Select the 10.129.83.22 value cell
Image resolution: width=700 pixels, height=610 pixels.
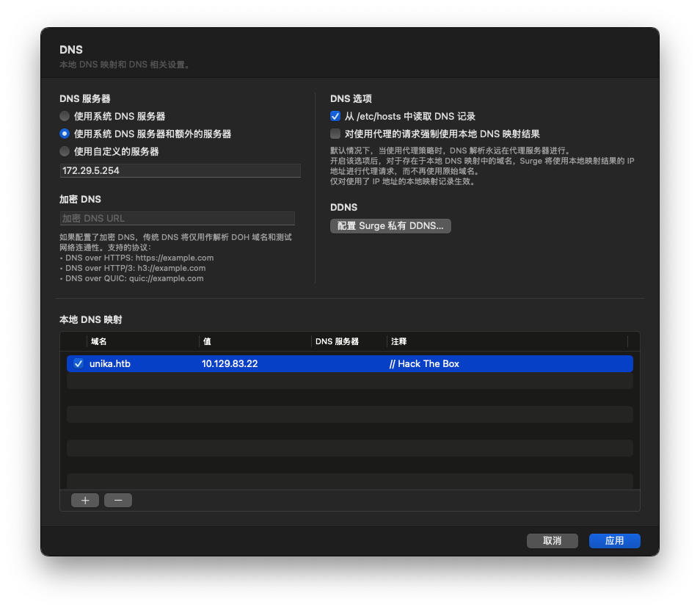coord(230,363)
